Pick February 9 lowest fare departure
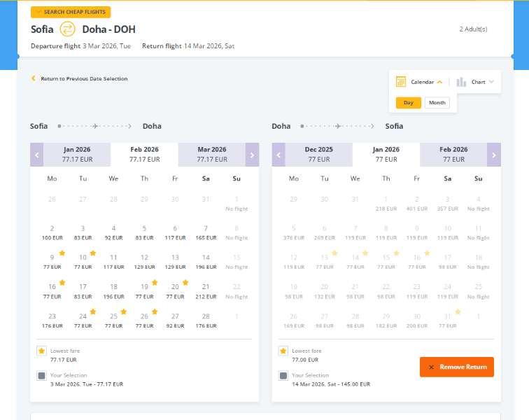529x420 pixels. (x=52, y=262)
